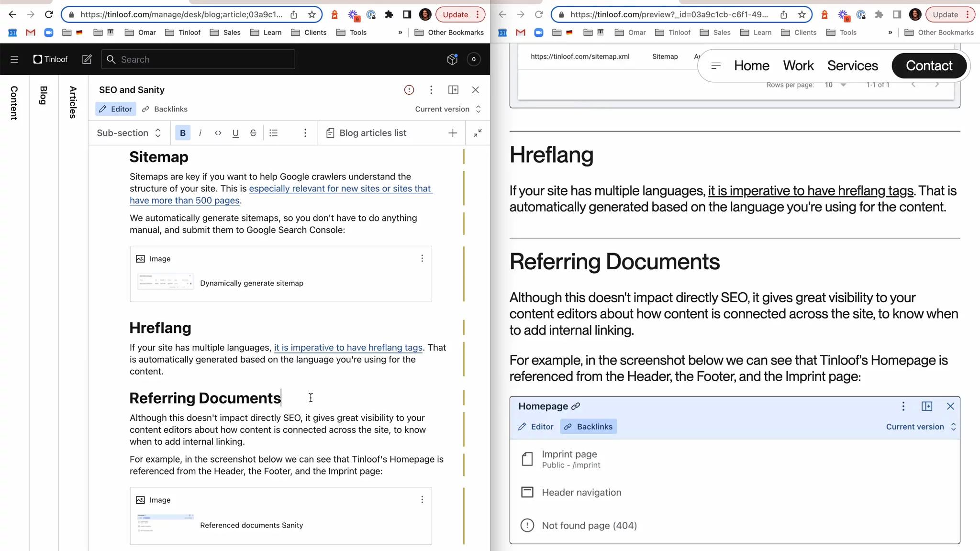Viewport: 980px width, 551px height.
Task: Collapse the fullscreen editor
Action: [x=478, y=133]
